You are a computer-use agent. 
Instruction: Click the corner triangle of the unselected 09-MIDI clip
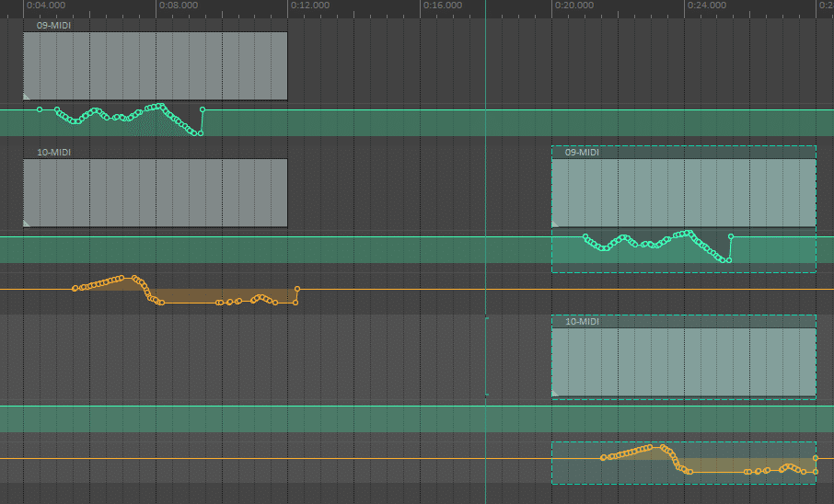pyautogui.click(x=27, y=97)
